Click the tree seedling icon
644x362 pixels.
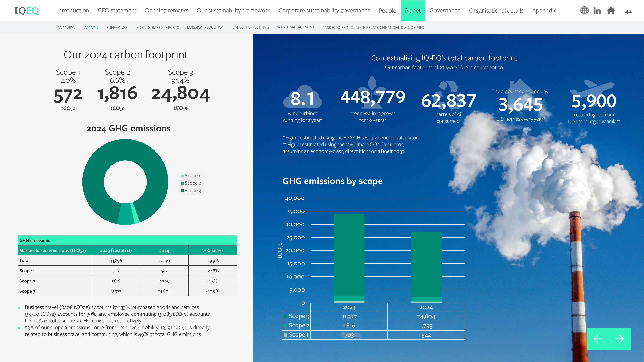coord(372,92)
